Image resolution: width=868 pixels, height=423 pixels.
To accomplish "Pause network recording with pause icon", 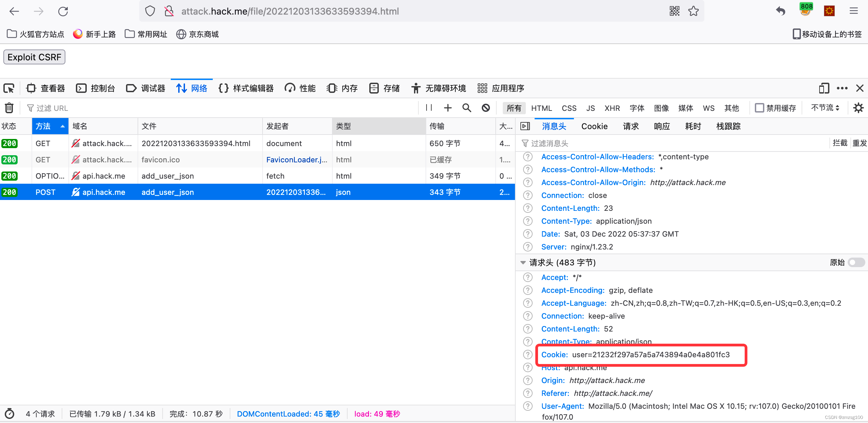I will point(429,108).
